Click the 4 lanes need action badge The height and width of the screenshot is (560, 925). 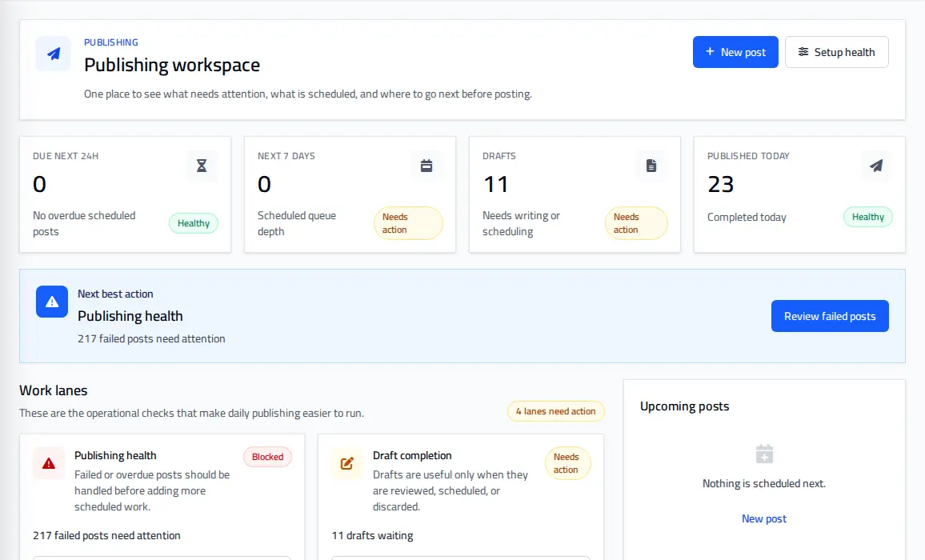coord(555,411)
